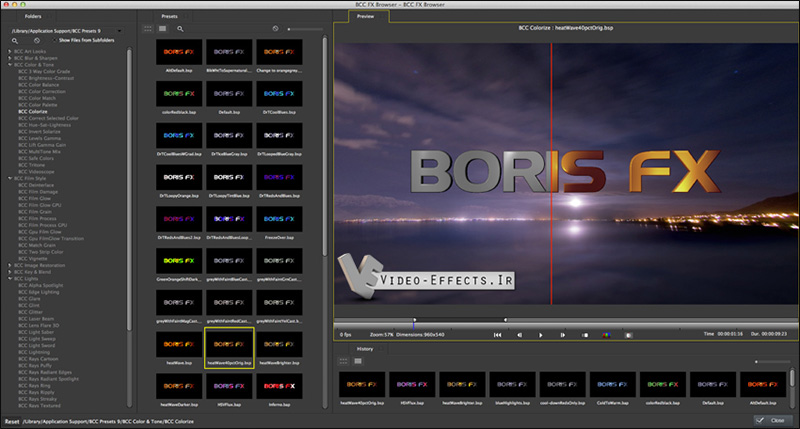Image resolution: width=800 pixels, height=429 pixels.
Task: Click the red split-compare line in preview
Action: point(552,173)
